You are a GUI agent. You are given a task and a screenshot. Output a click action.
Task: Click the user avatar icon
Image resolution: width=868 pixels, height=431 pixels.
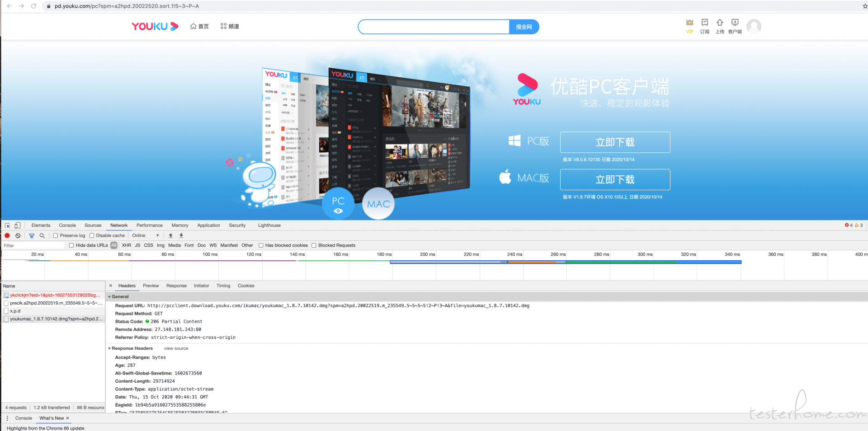tap(754, 26)
